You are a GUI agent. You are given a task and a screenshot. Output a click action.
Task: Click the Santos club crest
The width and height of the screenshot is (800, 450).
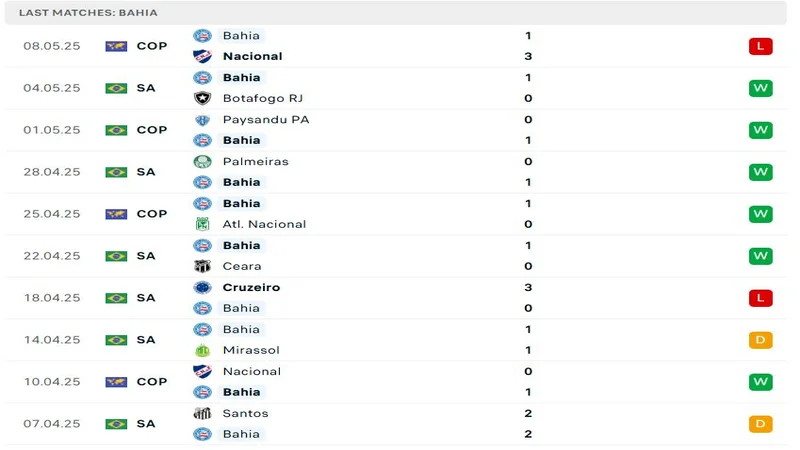click(x=202, y=413)
